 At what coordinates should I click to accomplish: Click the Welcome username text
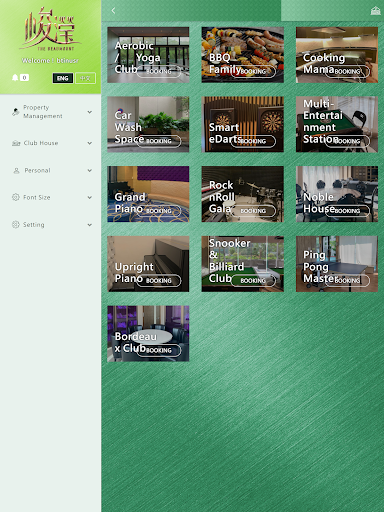coord(50,60)
